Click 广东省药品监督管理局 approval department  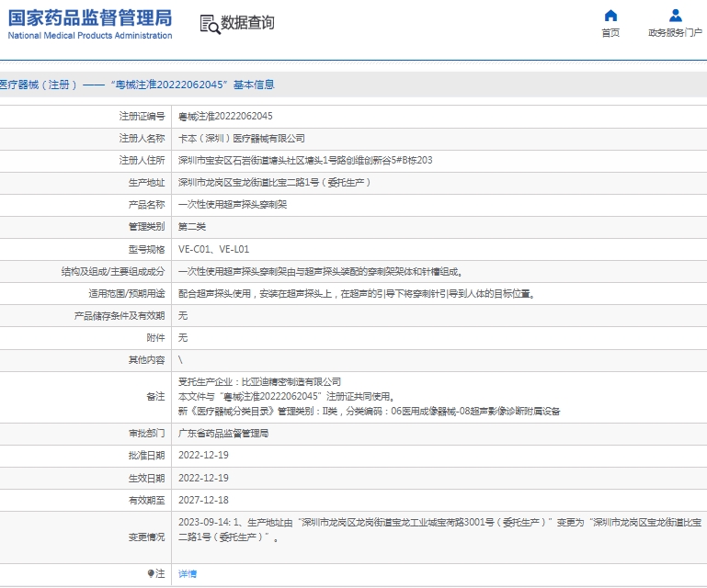223,433
